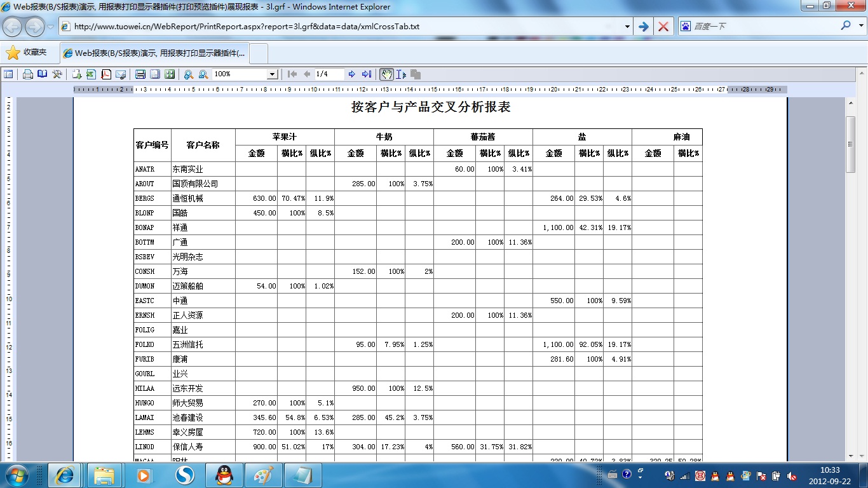Image resolution: width=868 pixels, height=488 pixels.
Task: Toggle the hand pan tool
Action: (386, 74)
